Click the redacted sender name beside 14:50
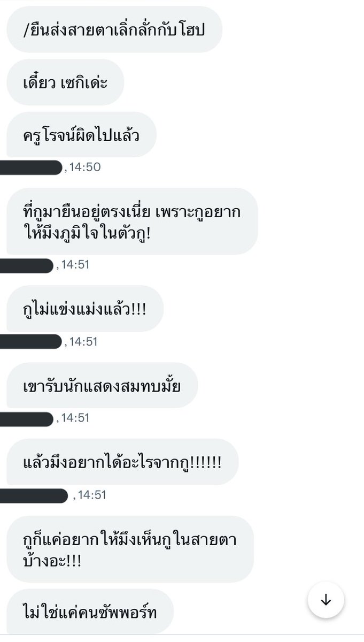 [x=31, y=167]
